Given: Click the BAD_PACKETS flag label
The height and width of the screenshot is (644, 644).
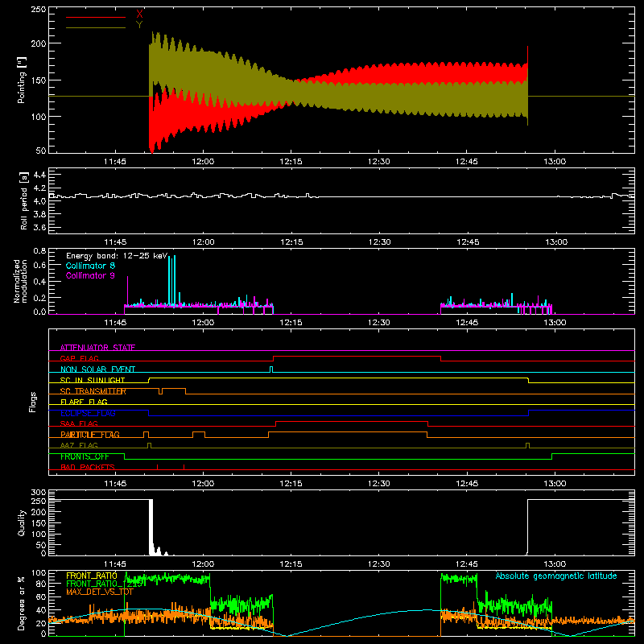Looking at the screenshot, I should (x=88, y=467).
